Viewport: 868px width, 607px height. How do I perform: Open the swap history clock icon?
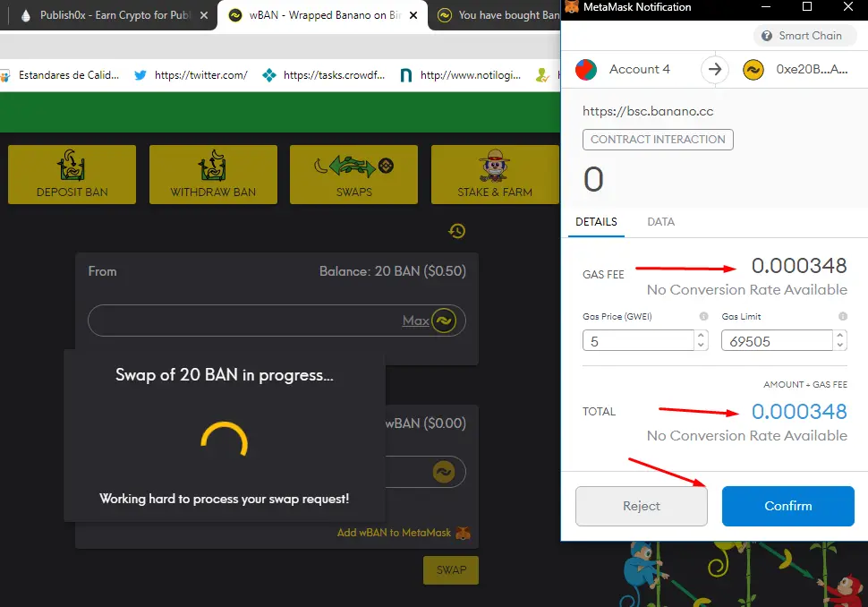click(x=456, y=231)
